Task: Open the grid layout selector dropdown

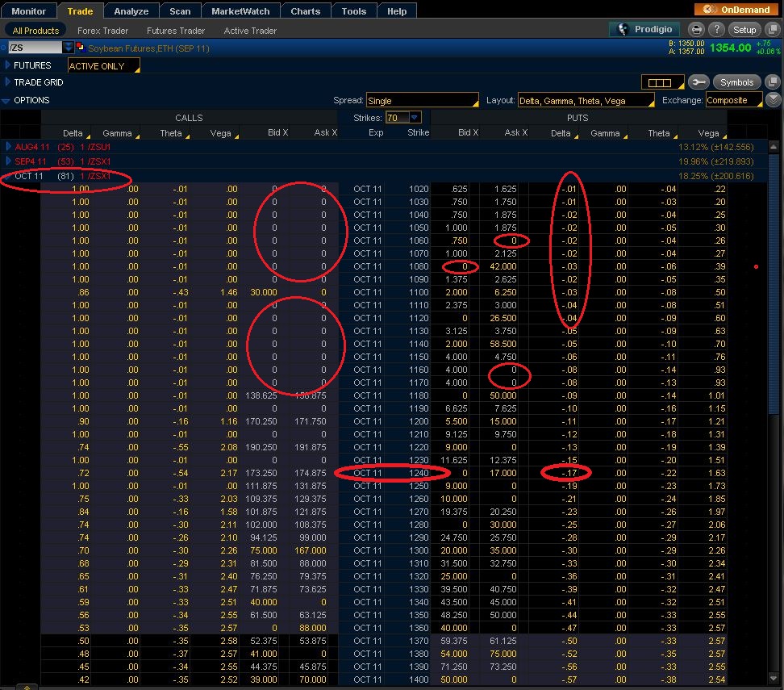Action: click(662, 82)
